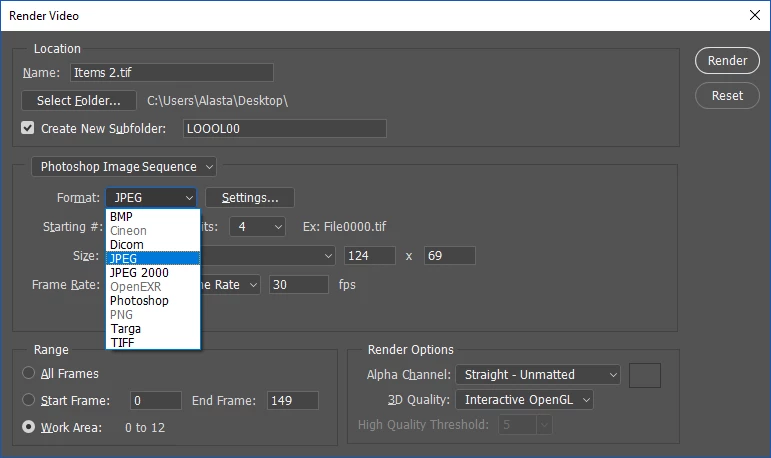
Task: Open format Settings button
Action: (250, 197)
